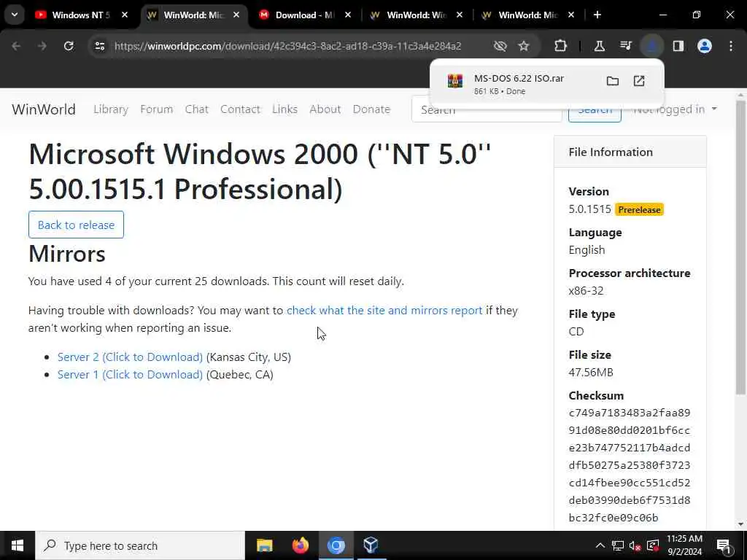Open the Donate nav item
Screen dimensions: 747x560
[x=371, y=109]
